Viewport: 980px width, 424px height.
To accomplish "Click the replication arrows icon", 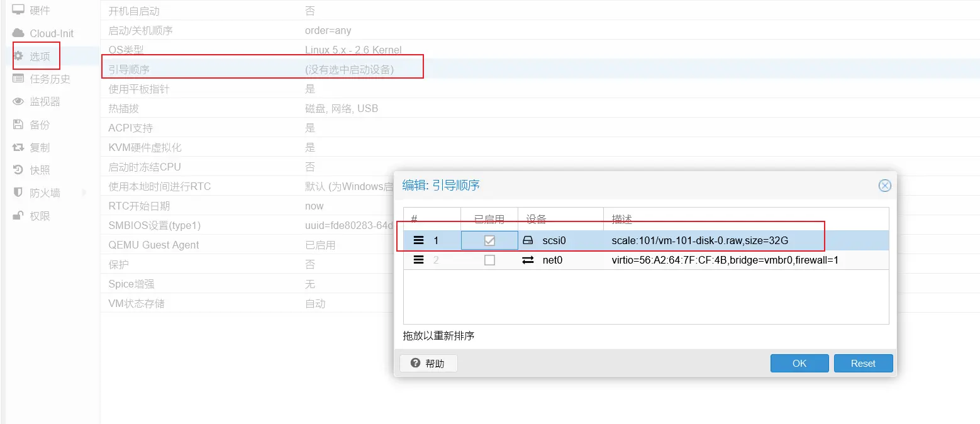I will point(18,147).
